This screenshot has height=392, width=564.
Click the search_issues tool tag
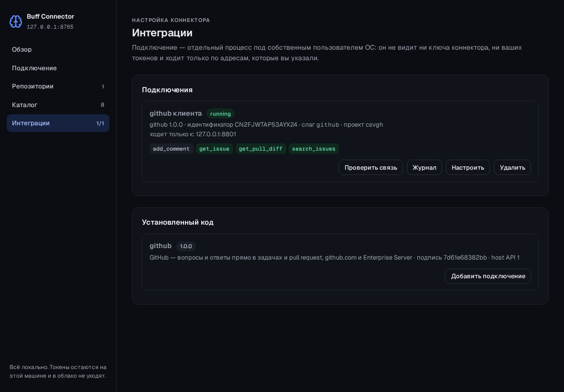pos(314,149)
